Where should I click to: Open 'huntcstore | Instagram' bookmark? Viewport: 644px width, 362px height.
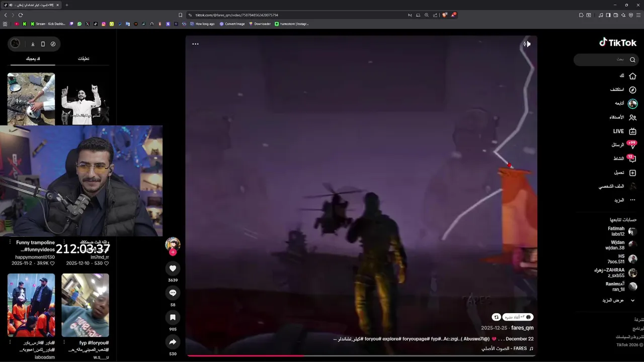292,24
